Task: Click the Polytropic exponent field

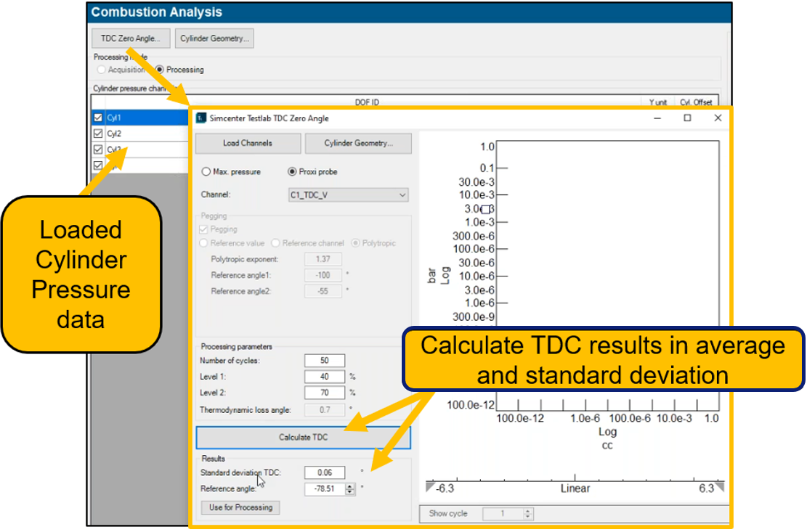Action: pos(323,260)
